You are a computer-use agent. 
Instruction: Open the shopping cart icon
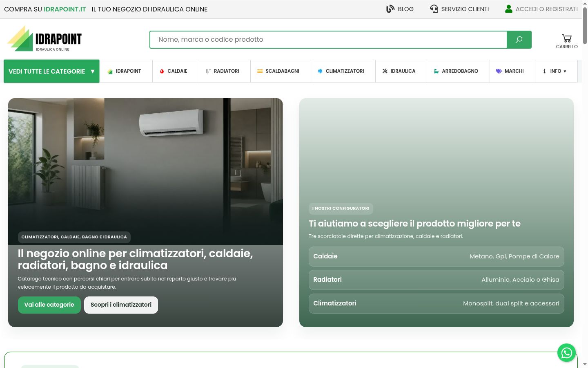coord(567,38)
